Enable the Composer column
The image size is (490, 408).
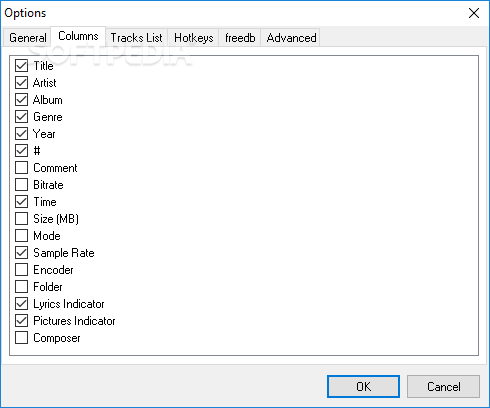point(21,338)
